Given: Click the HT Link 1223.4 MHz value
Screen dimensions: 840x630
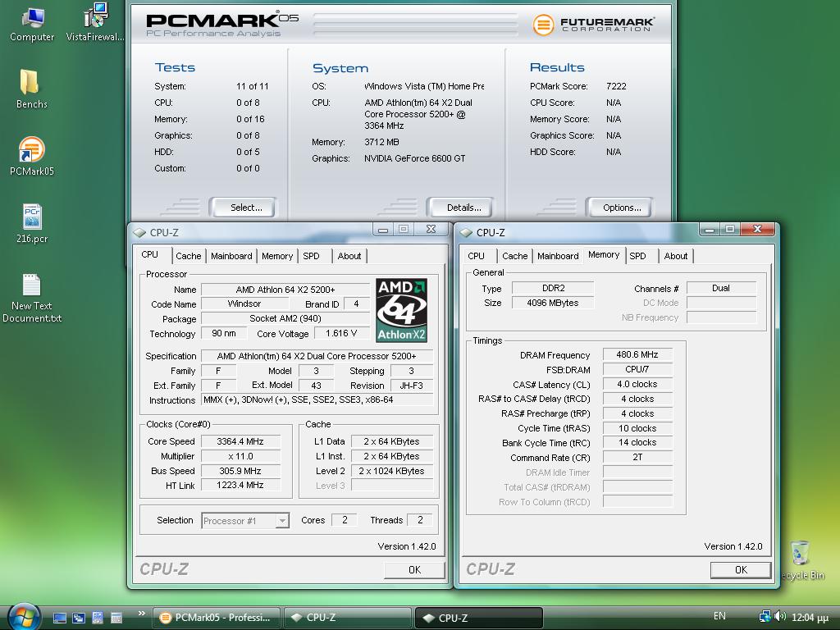Looking at the screenshot, I should tap(240, 485).
